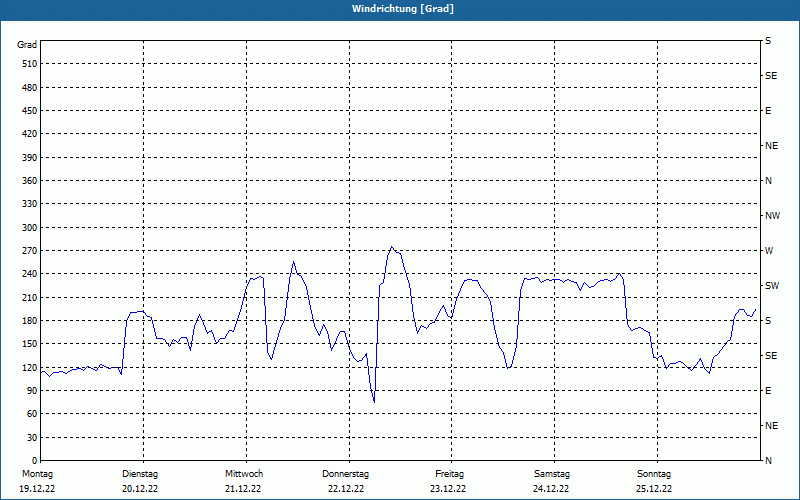
Task: Click the "SE" compass label level with 480
Action: click(771, 76)
